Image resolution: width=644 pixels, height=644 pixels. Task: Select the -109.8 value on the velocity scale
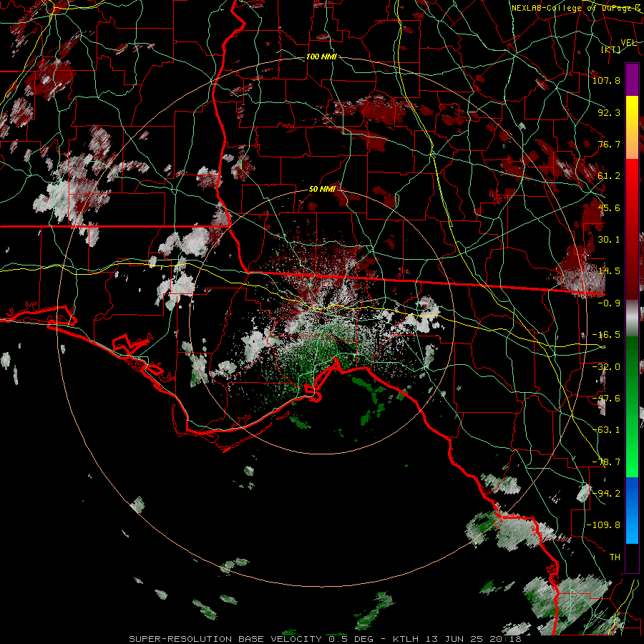coord(603,525)
